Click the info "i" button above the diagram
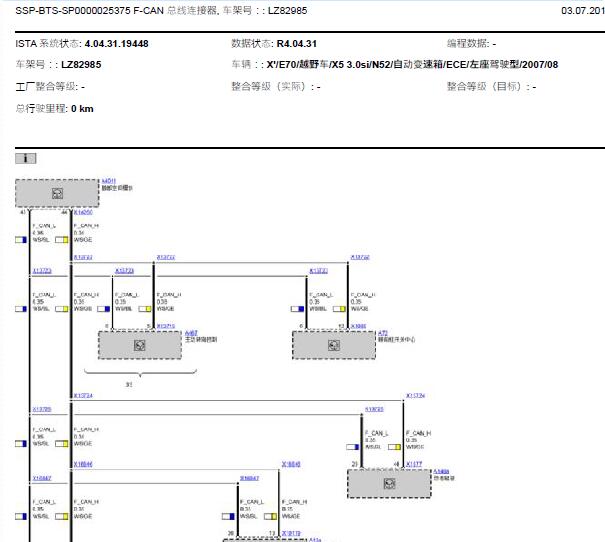This screenshot has height=542, width=605. tap(25, 158)
